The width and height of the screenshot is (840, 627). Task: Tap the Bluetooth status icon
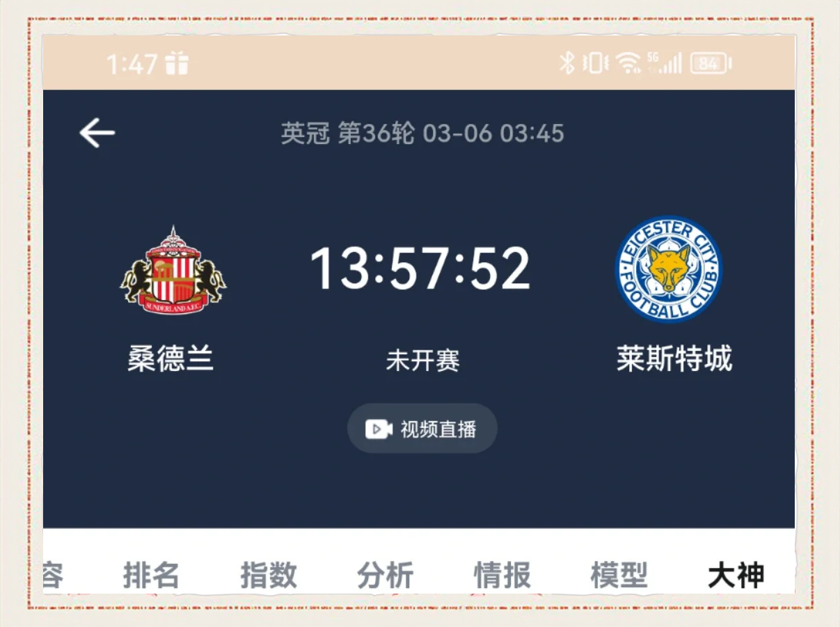point(567,63)
